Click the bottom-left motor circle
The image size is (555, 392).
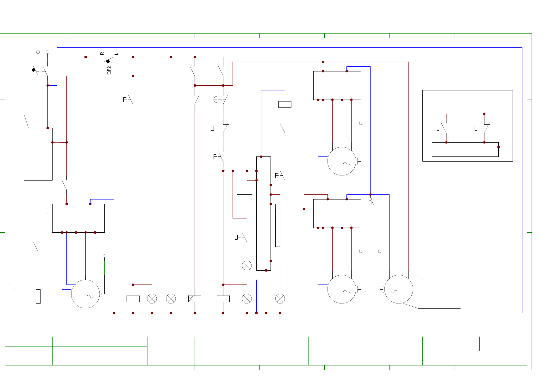pyautogui.click(x=85, y=294)
